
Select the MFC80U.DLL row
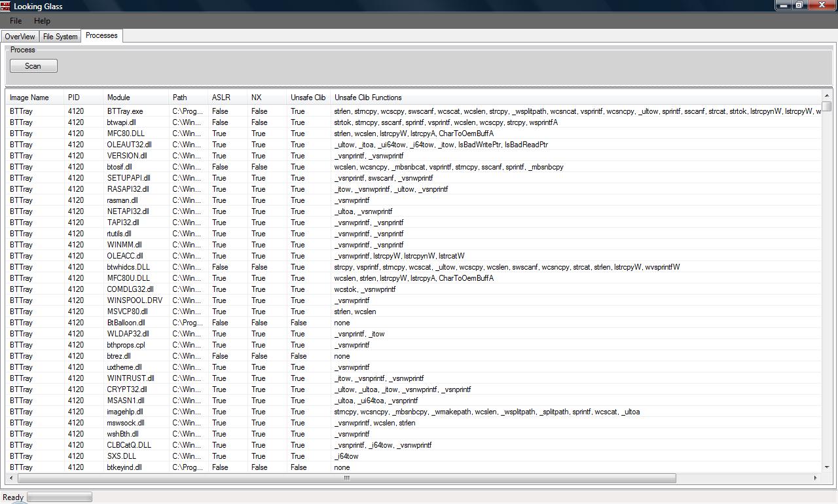(414, 278)
